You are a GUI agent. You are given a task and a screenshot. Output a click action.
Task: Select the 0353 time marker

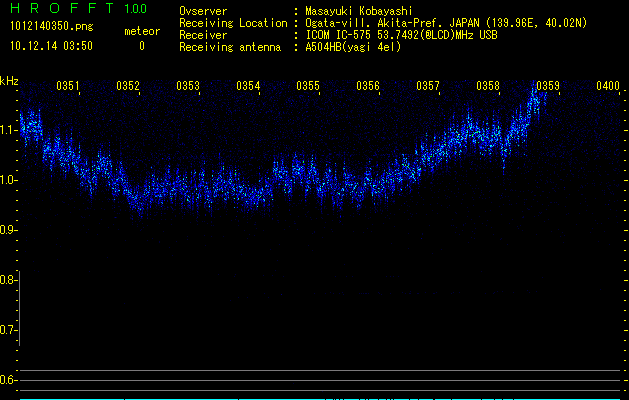tap(189, 87)
